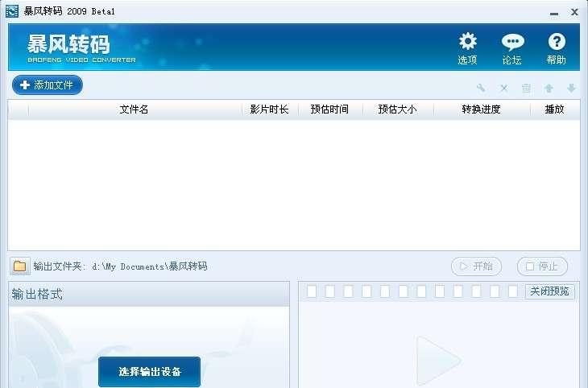
Task: Click the 添加文件 add file button
Action: pos(48,85)
